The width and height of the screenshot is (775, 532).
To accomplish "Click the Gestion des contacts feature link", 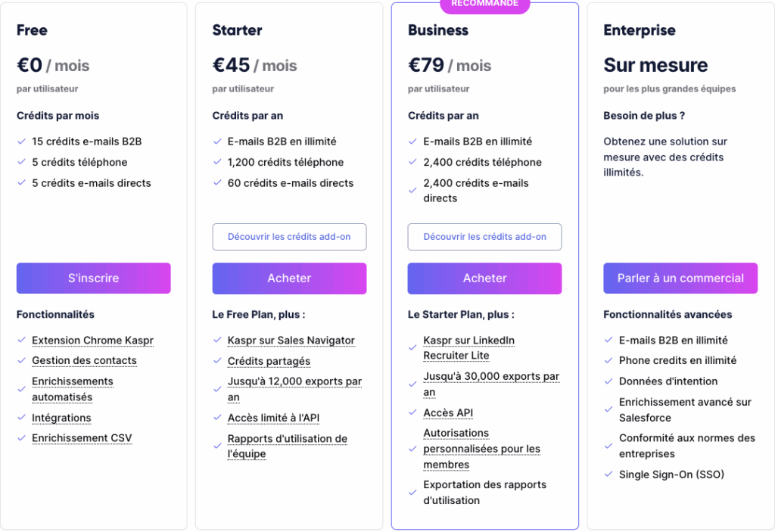I will point(84,360).
